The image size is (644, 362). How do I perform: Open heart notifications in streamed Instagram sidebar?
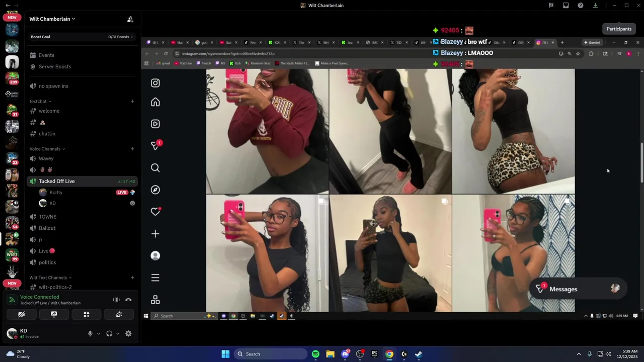155,212
